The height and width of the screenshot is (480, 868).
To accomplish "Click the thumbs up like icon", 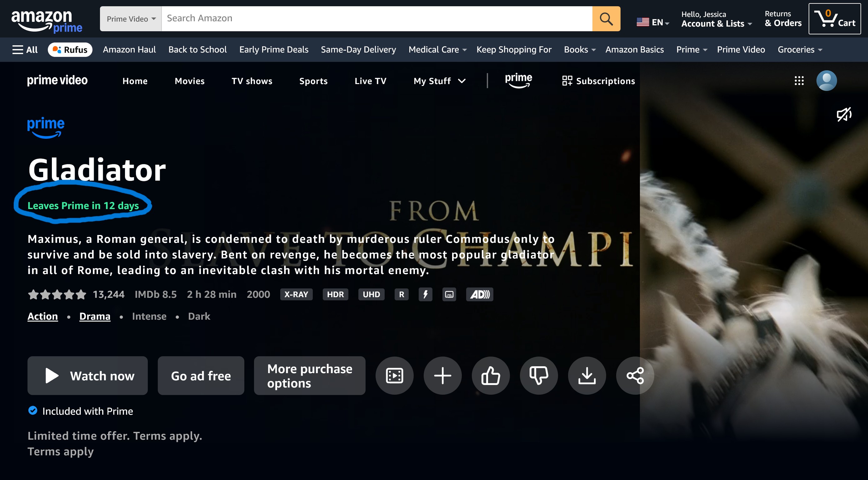I will [x=491, y=376].
